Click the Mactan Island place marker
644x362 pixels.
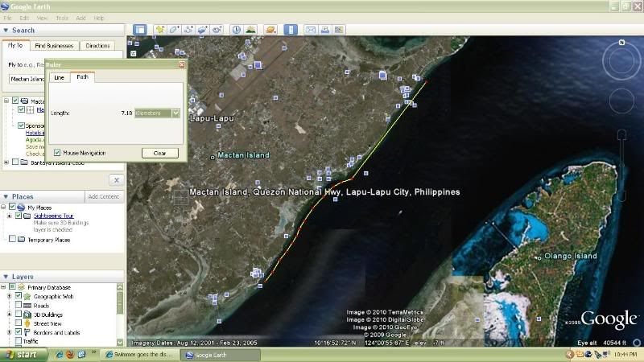point(213,157)
